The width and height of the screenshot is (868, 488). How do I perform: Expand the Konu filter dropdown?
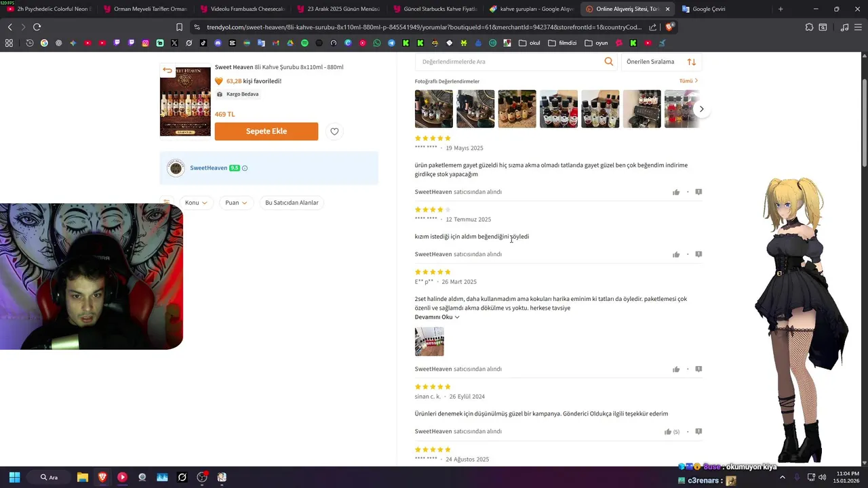196,203
